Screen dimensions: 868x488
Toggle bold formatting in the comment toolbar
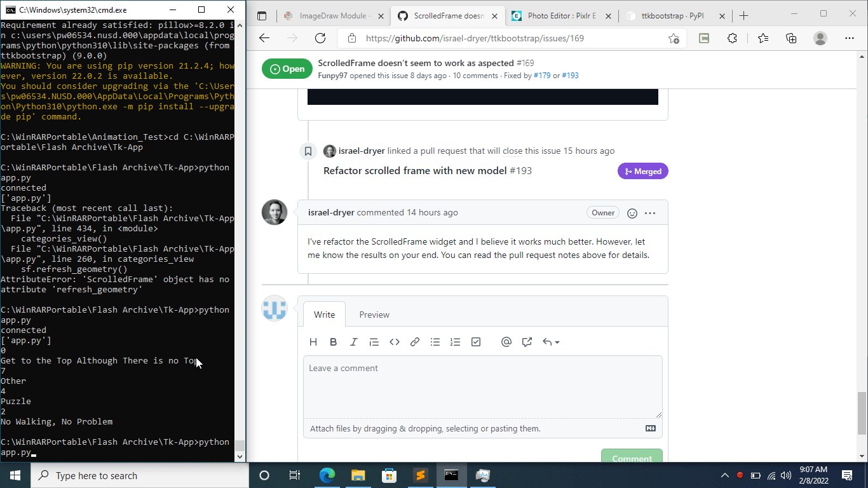coord(334,342)
